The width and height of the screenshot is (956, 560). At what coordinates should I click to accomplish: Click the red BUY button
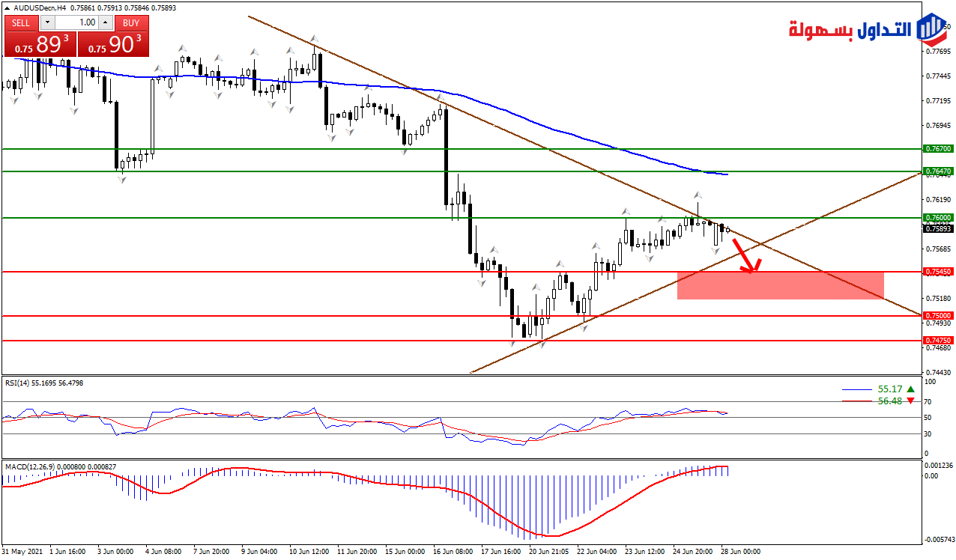(x=131, y=23)
